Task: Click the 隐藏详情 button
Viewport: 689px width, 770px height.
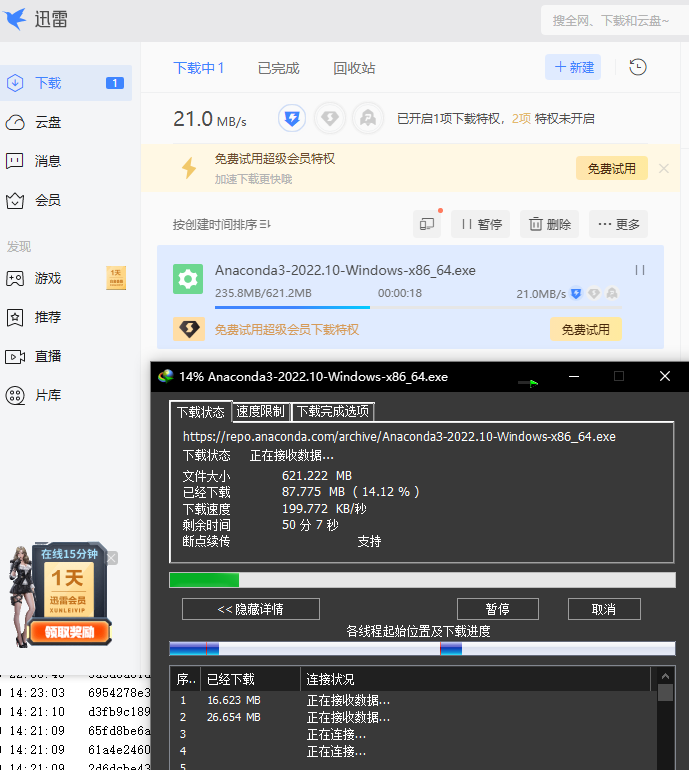Action: pyautogui.click(x=250, y=609)
